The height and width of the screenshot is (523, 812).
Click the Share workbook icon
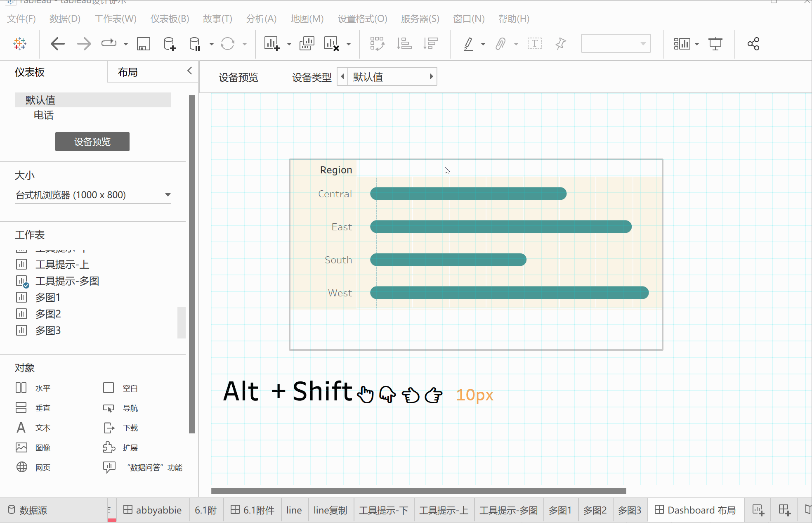(753, 44)
